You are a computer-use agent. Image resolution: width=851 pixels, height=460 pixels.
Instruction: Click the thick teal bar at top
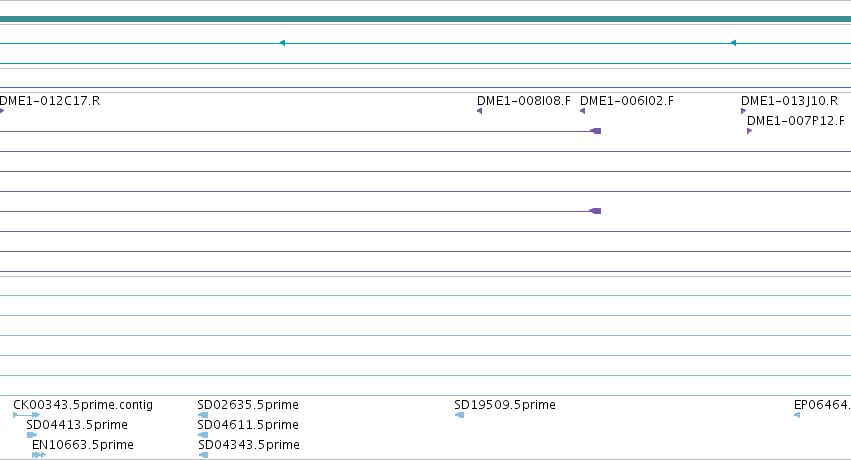click(x=426, y=19)
